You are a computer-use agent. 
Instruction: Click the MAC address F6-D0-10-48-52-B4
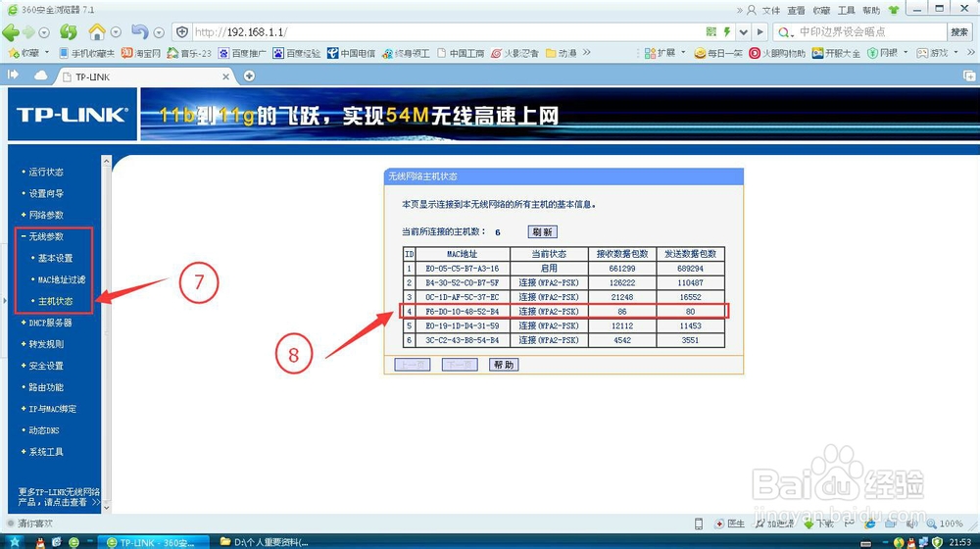pos(462,312)
